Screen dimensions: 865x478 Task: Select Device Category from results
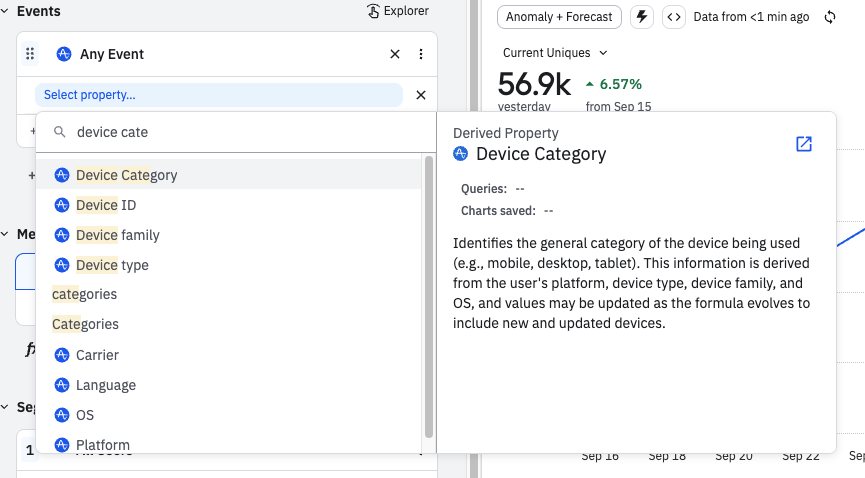(x=127, y=175)
